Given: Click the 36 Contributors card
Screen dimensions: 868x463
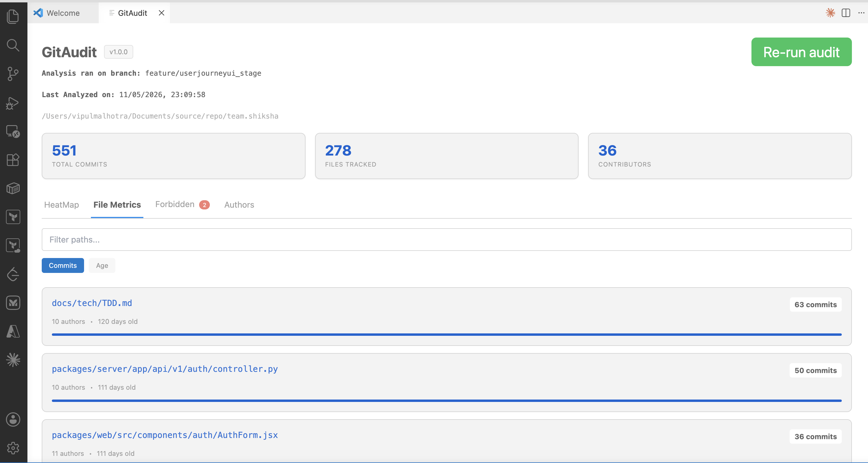Looking at the screenshot, I should (x=720, y=156).
